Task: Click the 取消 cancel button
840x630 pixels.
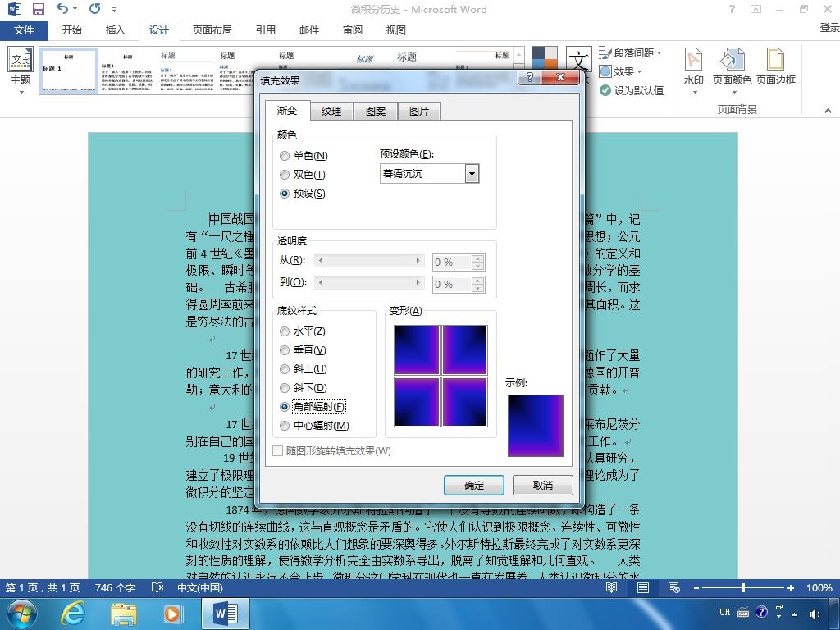Action: 543,486
